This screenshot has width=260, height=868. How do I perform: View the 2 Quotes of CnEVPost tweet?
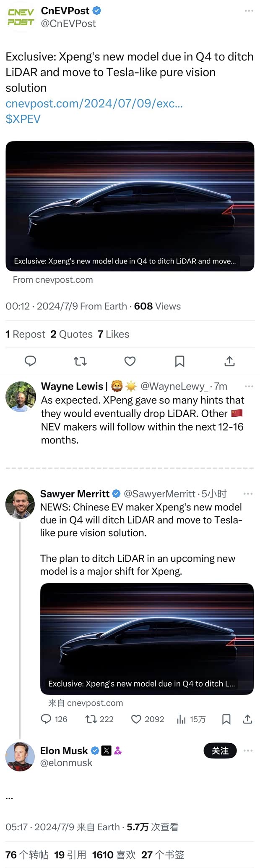pyautogui.click(x=72, y=334)
